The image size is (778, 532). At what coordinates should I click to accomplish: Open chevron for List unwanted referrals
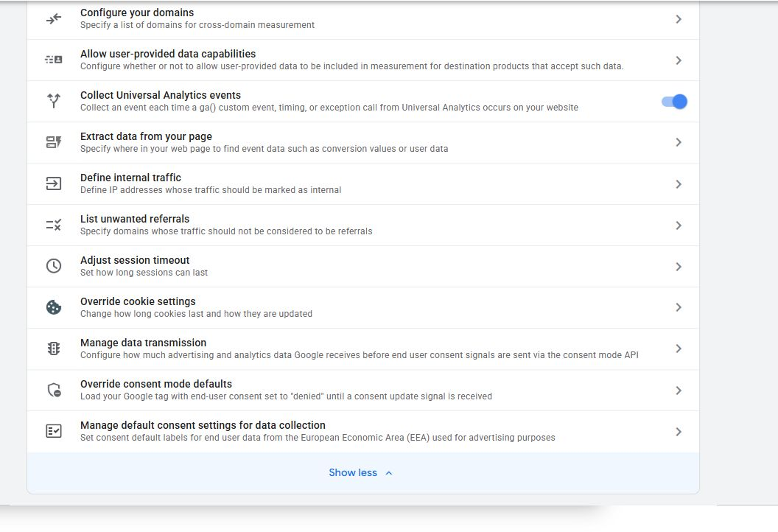coord(679,225)
